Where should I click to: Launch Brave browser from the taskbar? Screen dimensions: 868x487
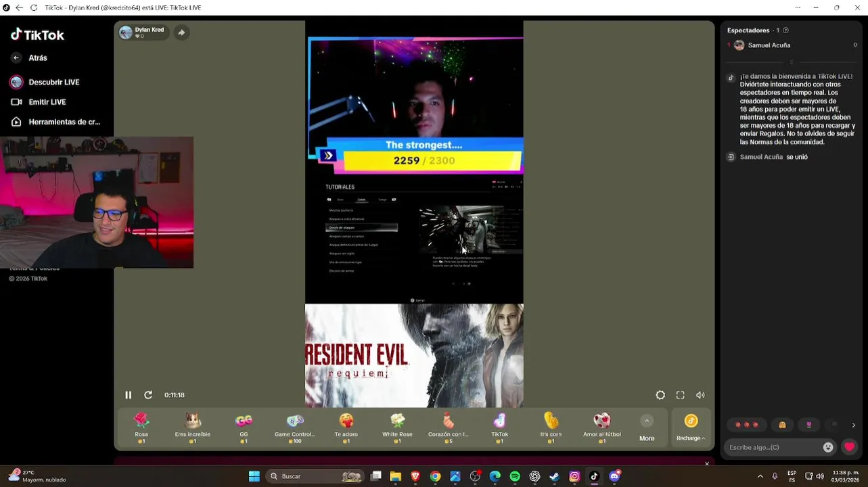(415, 476)
